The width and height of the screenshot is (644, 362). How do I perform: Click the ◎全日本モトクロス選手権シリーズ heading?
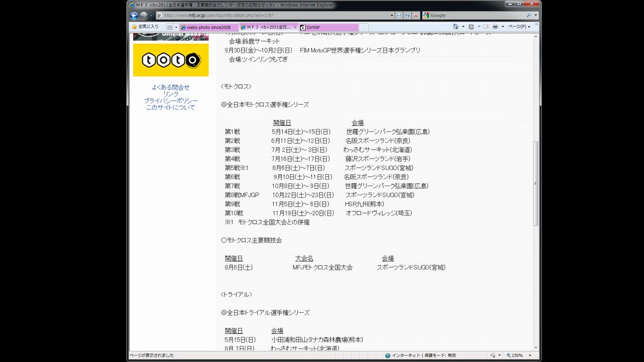[x=265, y=105]
